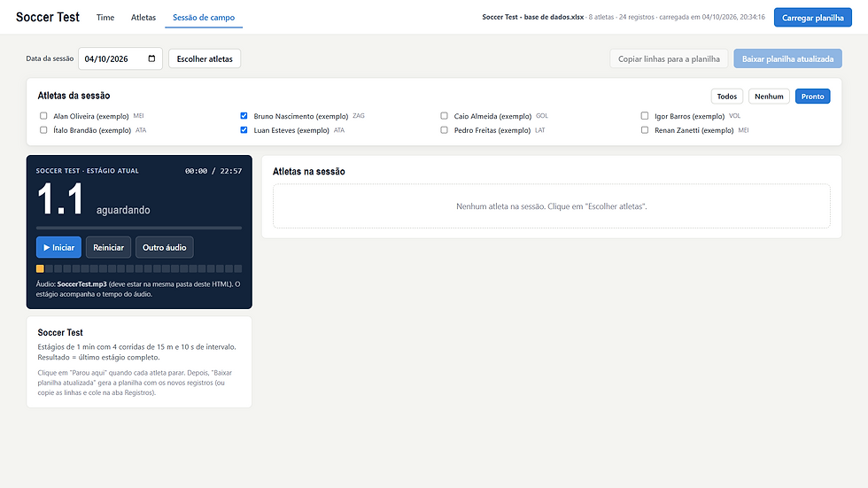Switch to the Atletas tab
The image size is (868, 488).
pyautogui.click(x=143, y=17)
